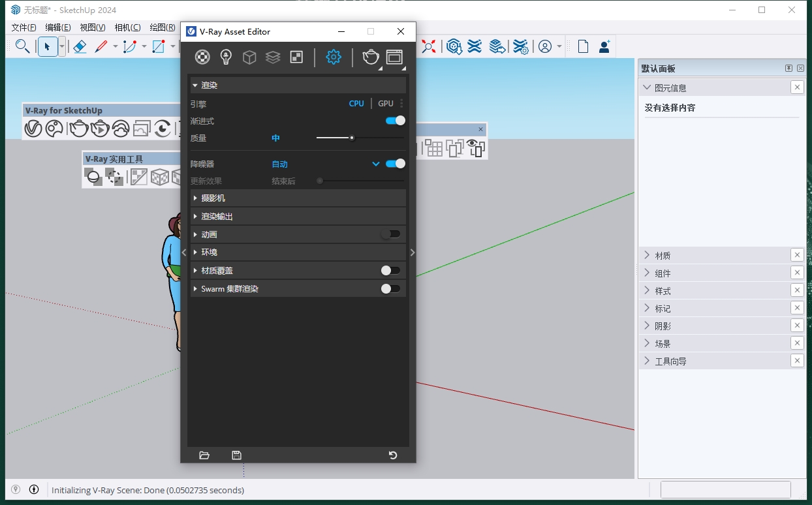The height and width of the screenshot is (505, 812).
Task: Select the pencil Line tool
Action: click(x=101, y=46)
